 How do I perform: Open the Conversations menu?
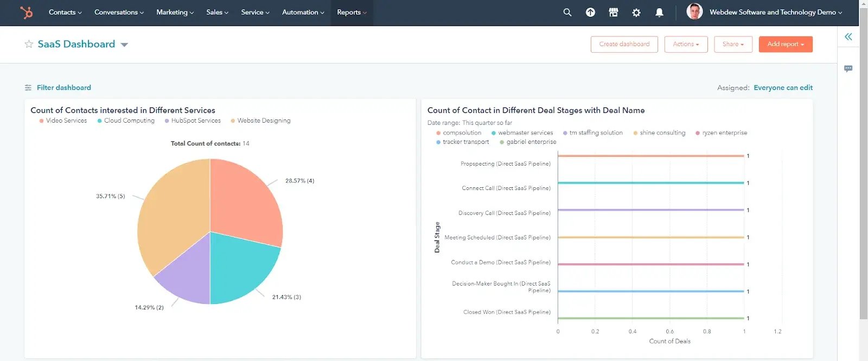(119, 12)
